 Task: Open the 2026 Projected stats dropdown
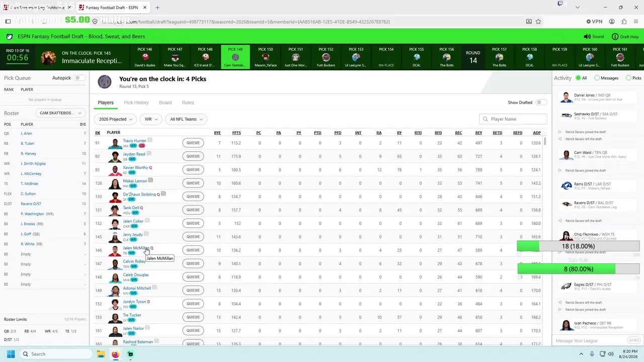coord(115,119)
